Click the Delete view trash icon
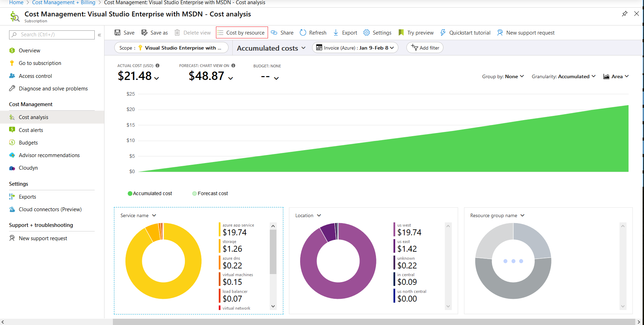This screenshot has height=325, width=644. [177, 32]
